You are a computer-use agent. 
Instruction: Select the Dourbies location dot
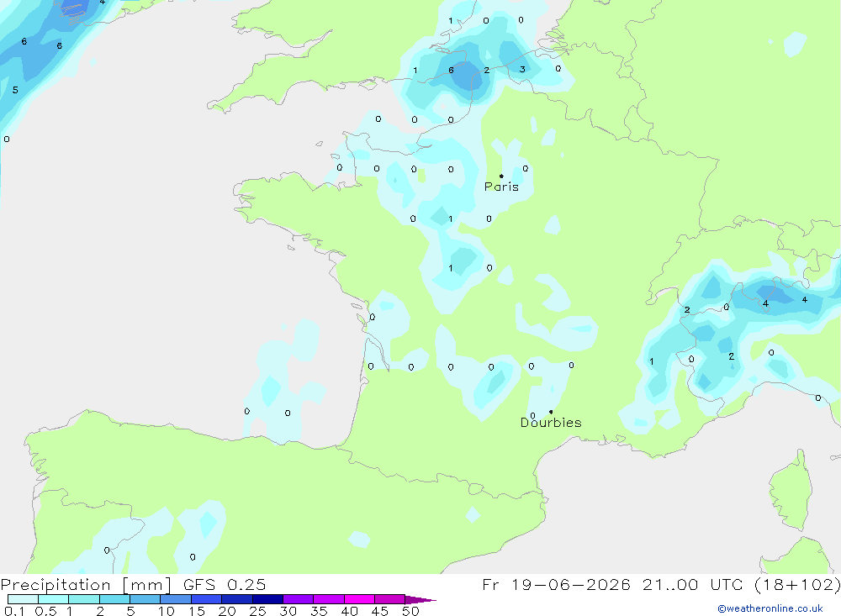(x=551, y=412)
